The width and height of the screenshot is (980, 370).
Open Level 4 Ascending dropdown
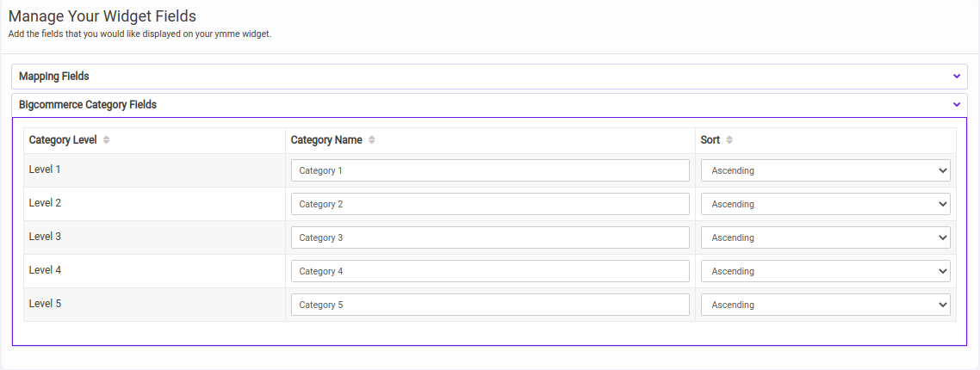825,271
